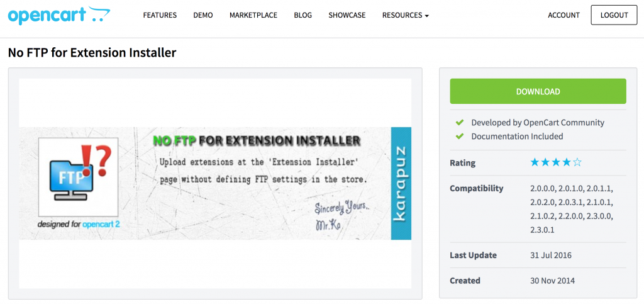Click the 'Developed by OpenCart Community' text
Screen dimensions: 644x304
tap(538, 123)
